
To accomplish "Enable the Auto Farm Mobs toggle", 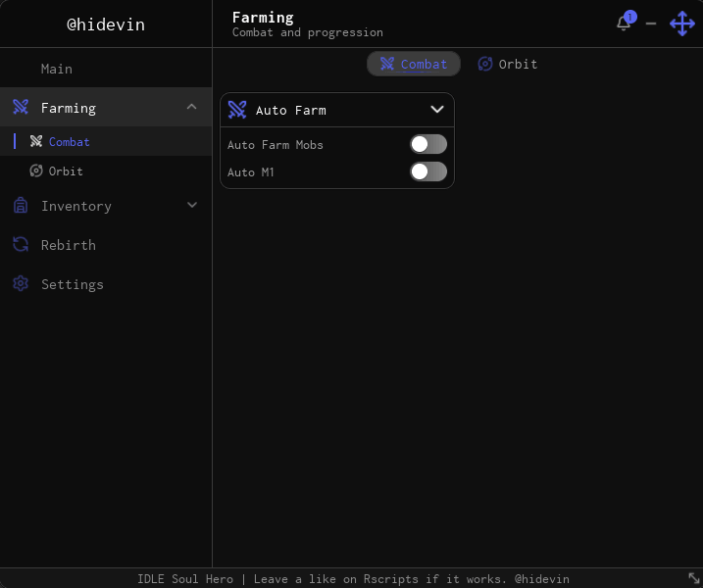I will pyautogui.click(x=428, y=144).
